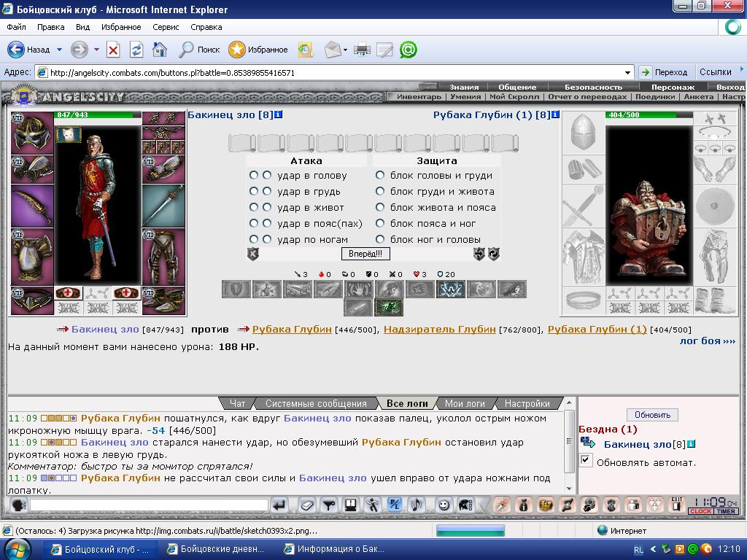Click chest armor slot of Бакинец зло
Screen dimensions: 747x560
(32, 257)
